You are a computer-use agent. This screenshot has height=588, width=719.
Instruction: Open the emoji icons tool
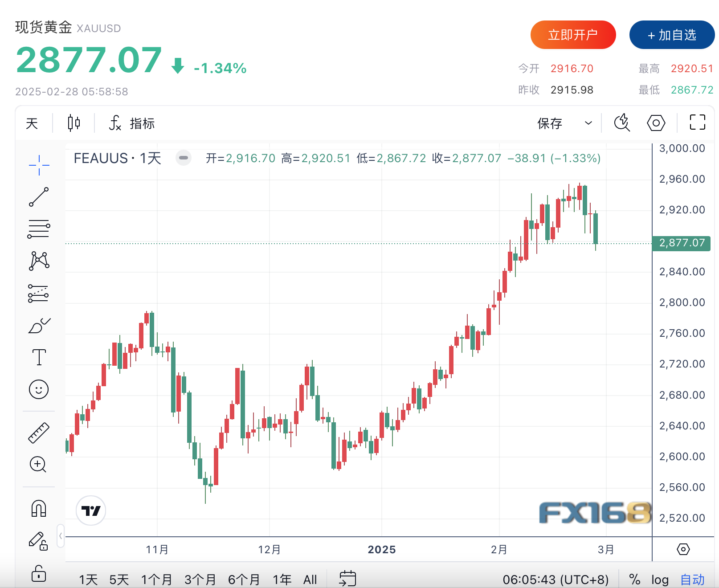(x=39, y=389)
